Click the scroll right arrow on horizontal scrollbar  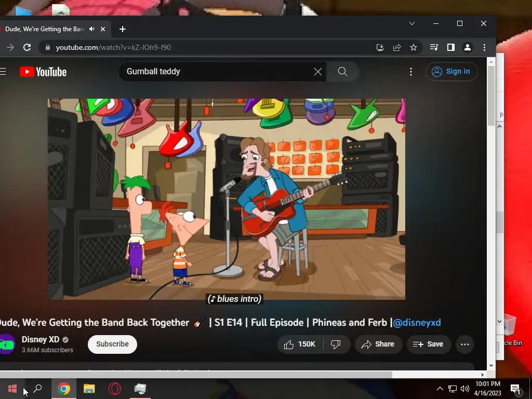tap(483, 375)
